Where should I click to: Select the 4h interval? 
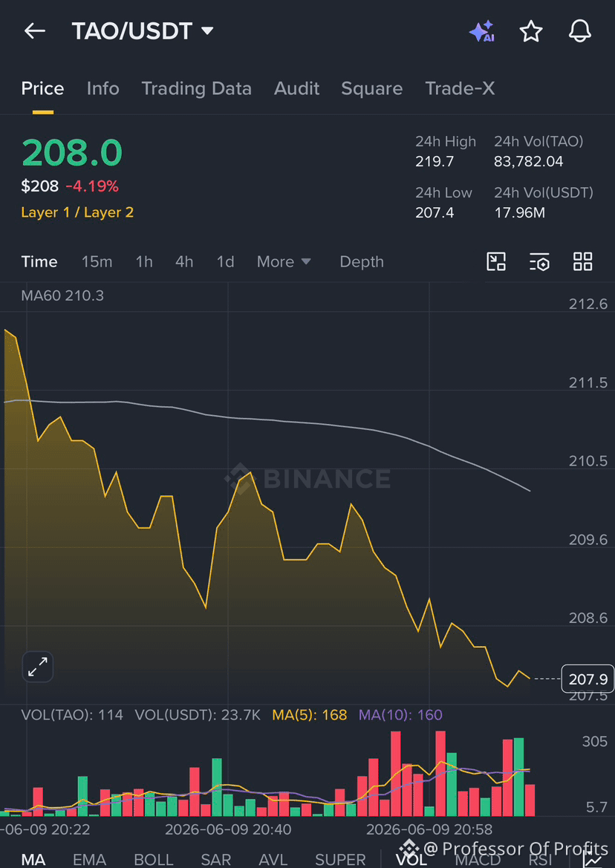(x=184, y=262)
